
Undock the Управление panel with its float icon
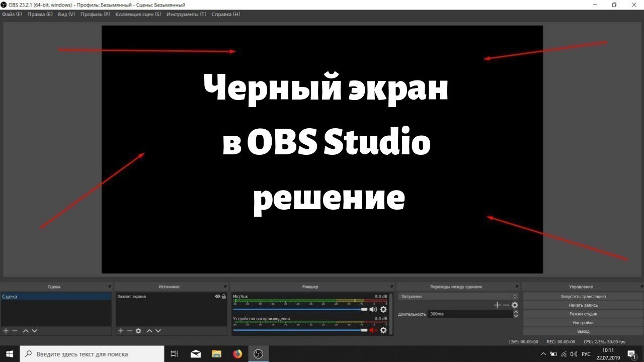coord(641,287)
